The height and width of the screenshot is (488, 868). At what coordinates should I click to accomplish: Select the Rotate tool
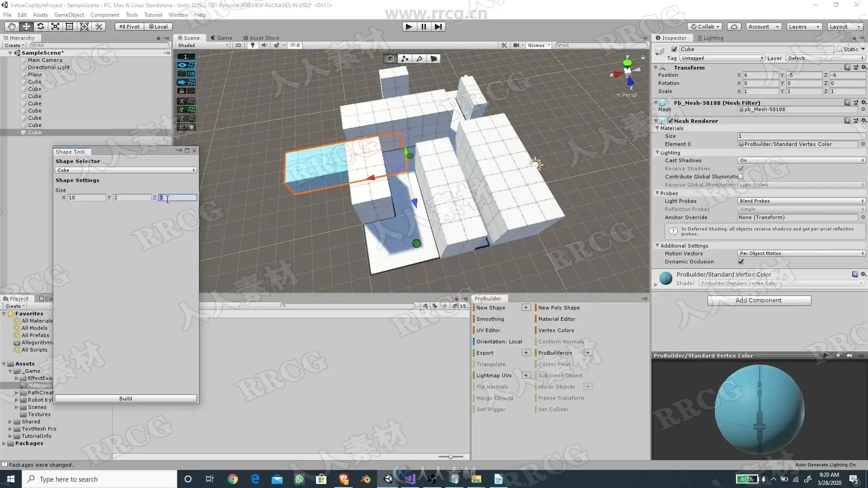(x=41, y=27)
